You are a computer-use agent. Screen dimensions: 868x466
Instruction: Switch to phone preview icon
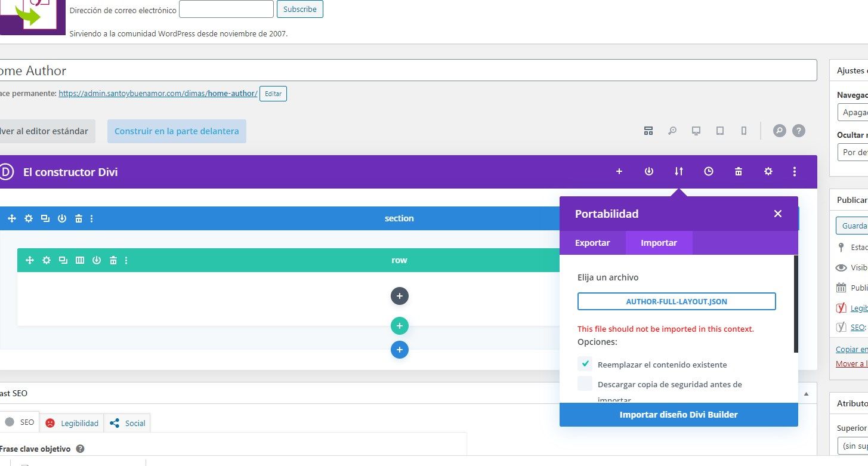point(743,131)
